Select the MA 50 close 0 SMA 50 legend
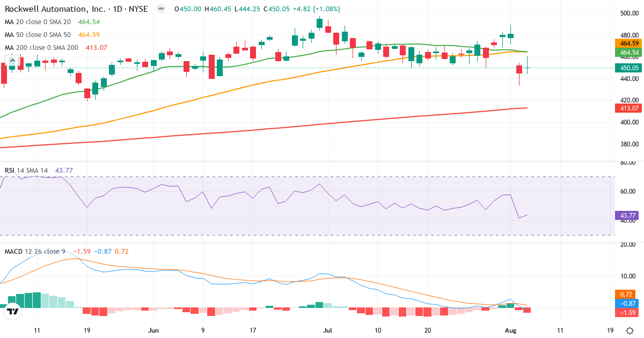Image resolution: width=644 pixels, height=338 pixels. [38, 35]
